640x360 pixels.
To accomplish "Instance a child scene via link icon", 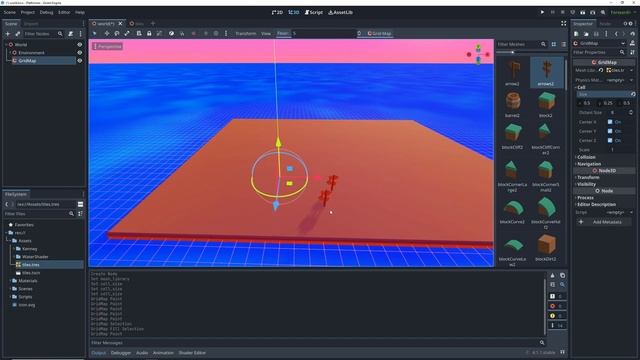I will click(18, 33).
